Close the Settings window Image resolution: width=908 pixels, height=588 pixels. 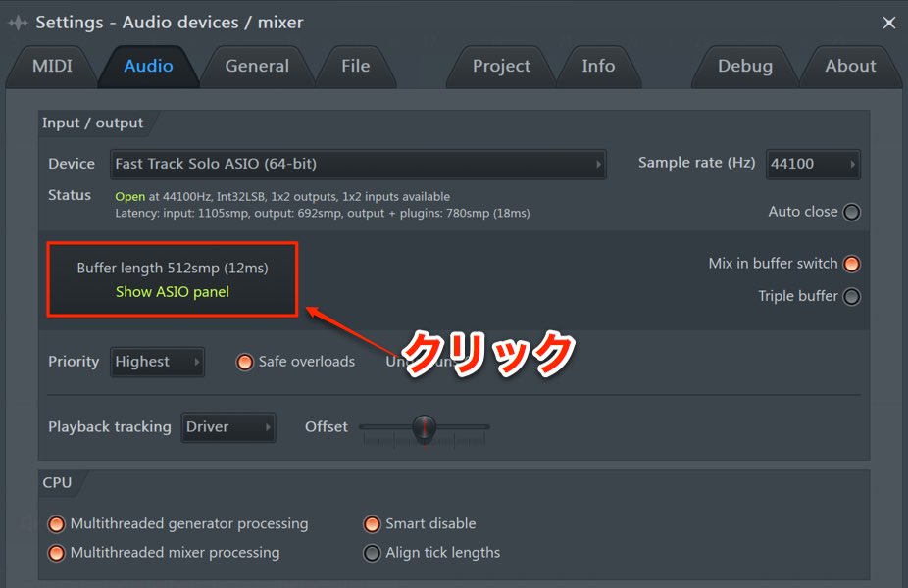[x=889, y=23]
